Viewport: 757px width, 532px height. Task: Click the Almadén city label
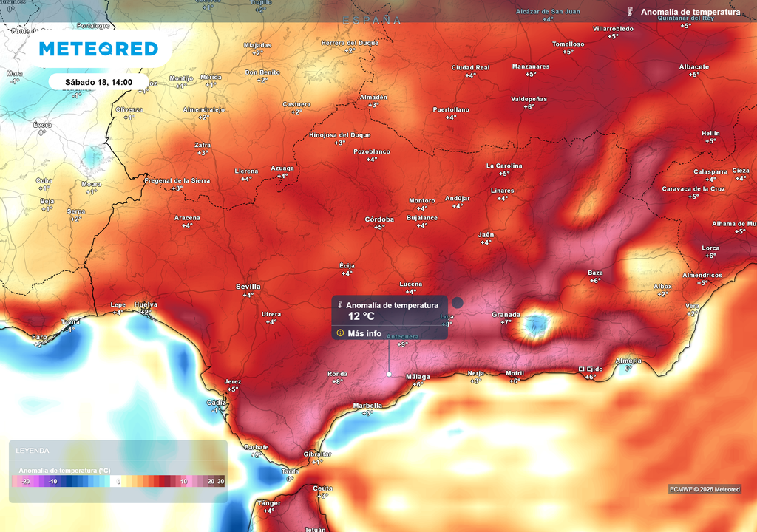point(373,97)
